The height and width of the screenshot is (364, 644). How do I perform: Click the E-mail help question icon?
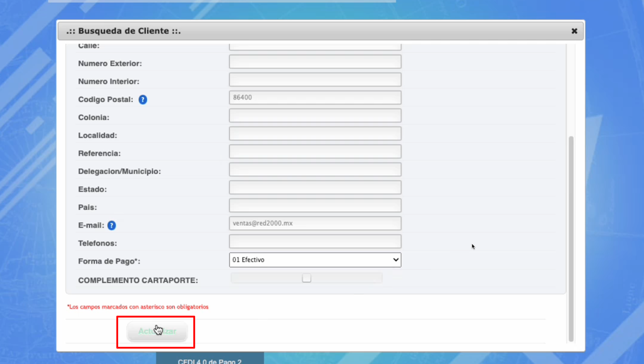pos(112,225)
